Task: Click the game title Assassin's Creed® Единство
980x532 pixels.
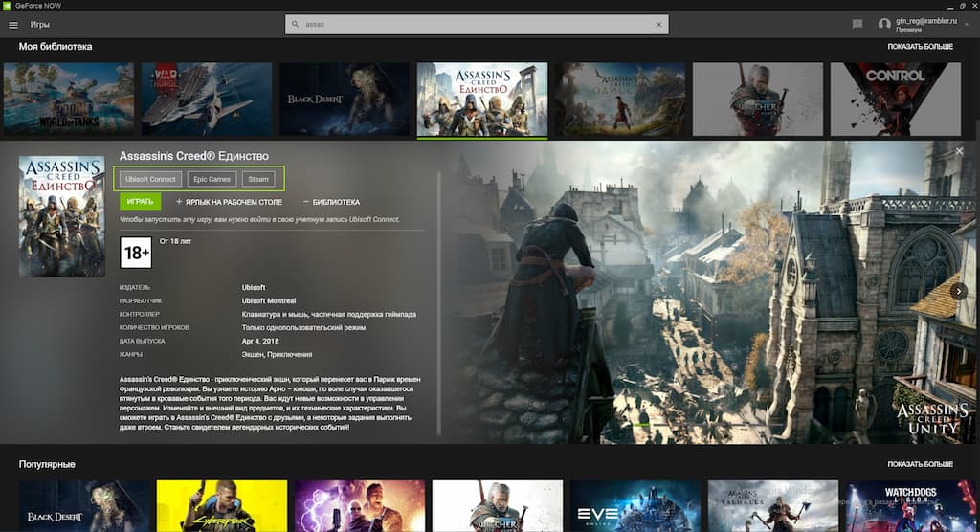Action: [193, 156]
